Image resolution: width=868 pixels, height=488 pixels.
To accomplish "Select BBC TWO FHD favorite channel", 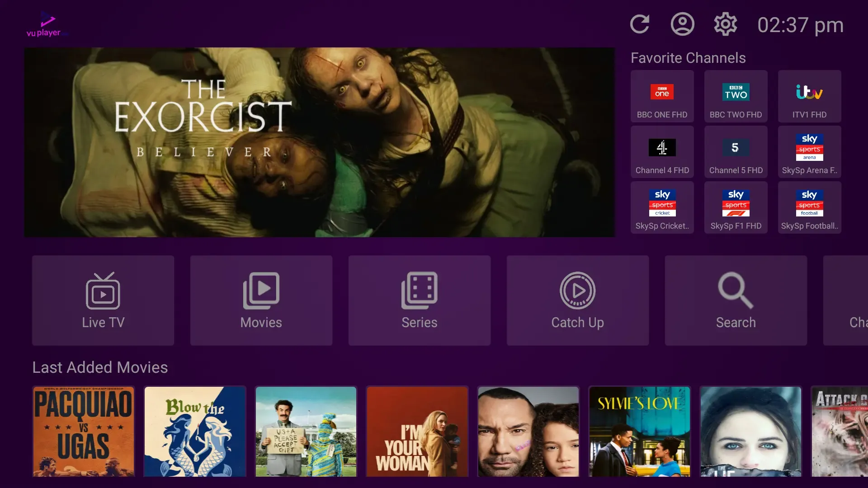I will 736,96.
